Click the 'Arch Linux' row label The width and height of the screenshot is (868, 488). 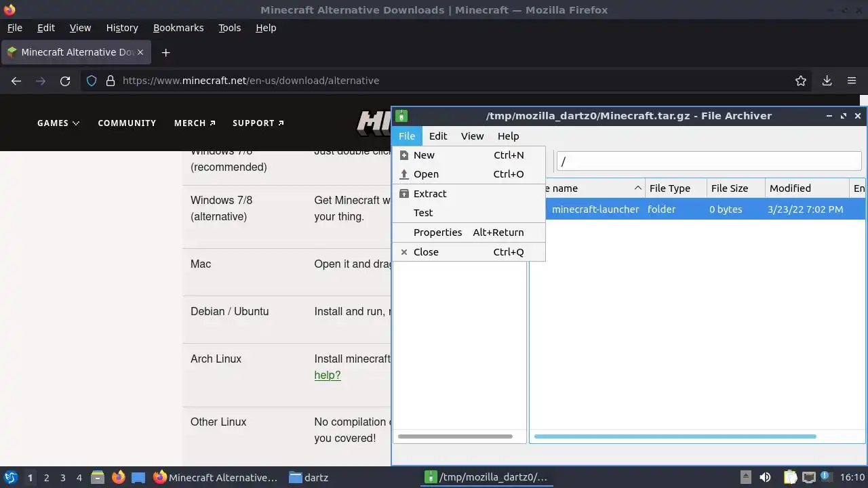pos(216,359)
